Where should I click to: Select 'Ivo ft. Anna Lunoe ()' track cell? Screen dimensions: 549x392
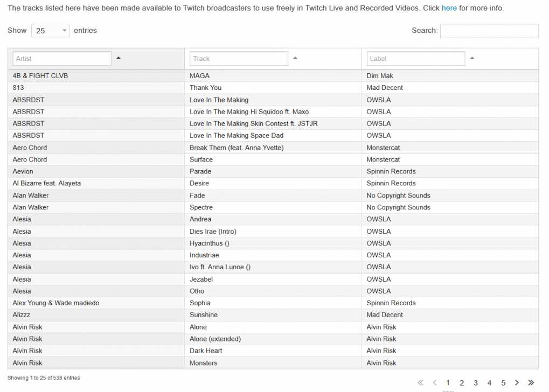(x=273, y=267)
